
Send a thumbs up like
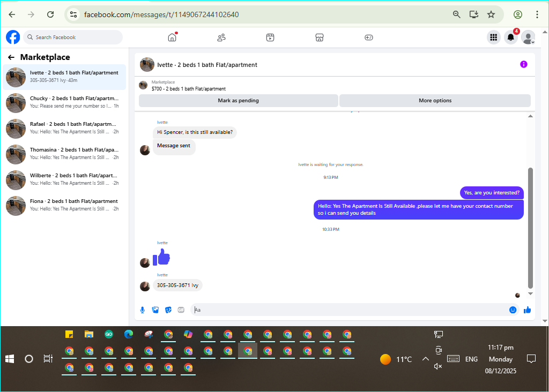click(x=528, y=310)
